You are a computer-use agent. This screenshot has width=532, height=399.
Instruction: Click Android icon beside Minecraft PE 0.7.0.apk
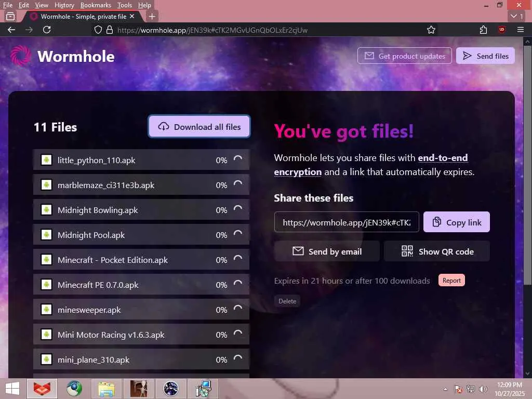coord(46,285)
